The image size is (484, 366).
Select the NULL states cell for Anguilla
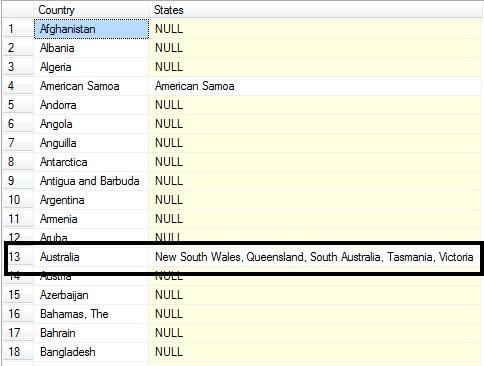tap(315, 143)
